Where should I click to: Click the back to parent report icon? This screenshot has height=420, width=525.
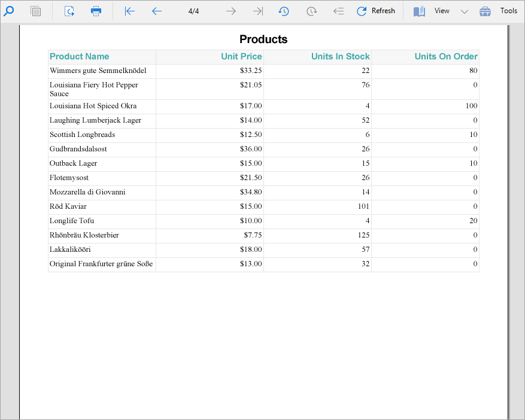point(338,11)
